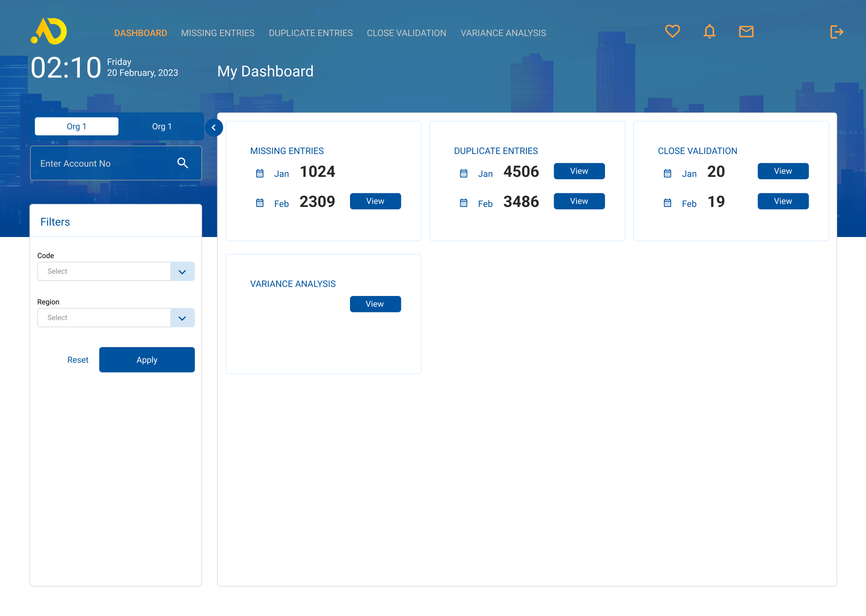Collapse the sidebar with the left chevron
This screenshot has height=616, width=866.
[x=214, y=128]
